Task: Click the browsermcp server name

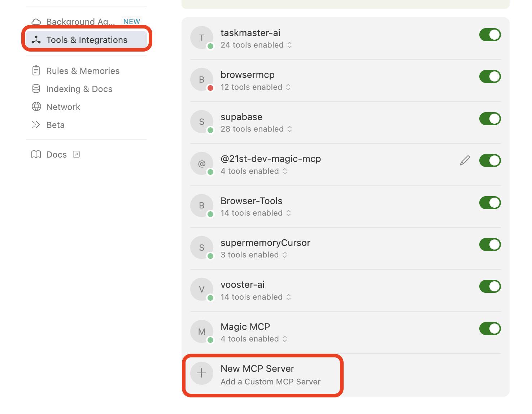Action: pos(248,75)
